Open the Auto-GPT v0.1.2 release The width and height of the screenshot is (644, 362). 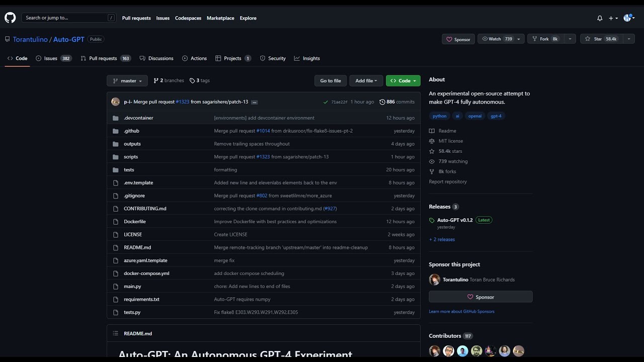(455, 220)
